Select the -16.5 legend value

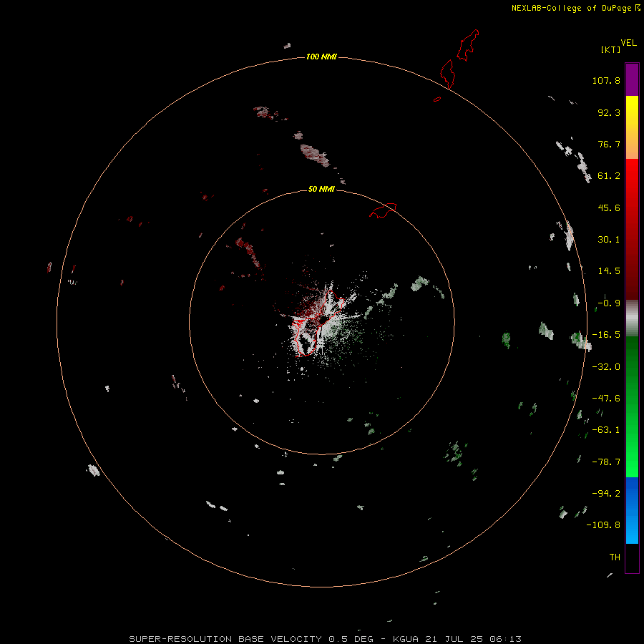(x=606, y=335)
